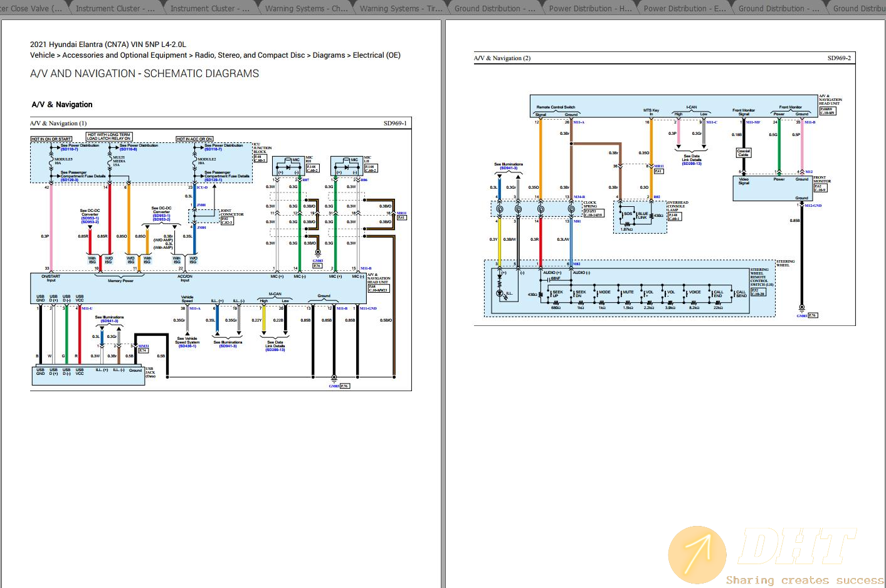Click the 'I-CAN' label
This screenshot has width=886, height=588.
coord(691,107)
